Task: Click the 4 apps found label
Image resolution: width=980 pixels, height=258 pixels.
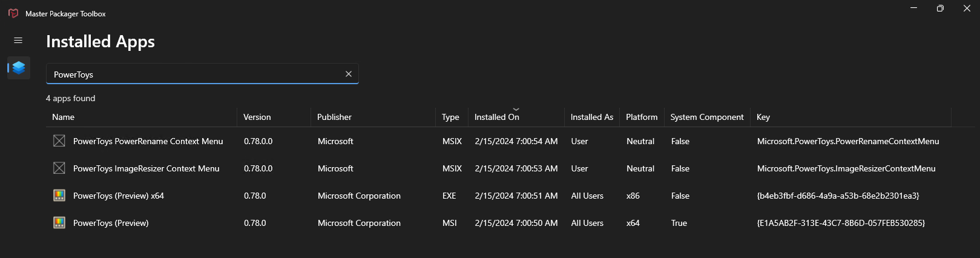Action: (71, 98)
